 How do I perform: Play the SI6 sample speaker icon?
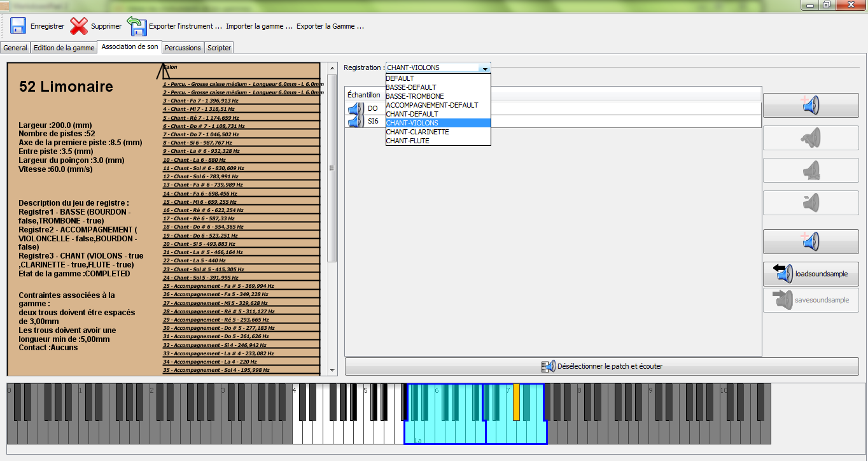pos(354,122)
